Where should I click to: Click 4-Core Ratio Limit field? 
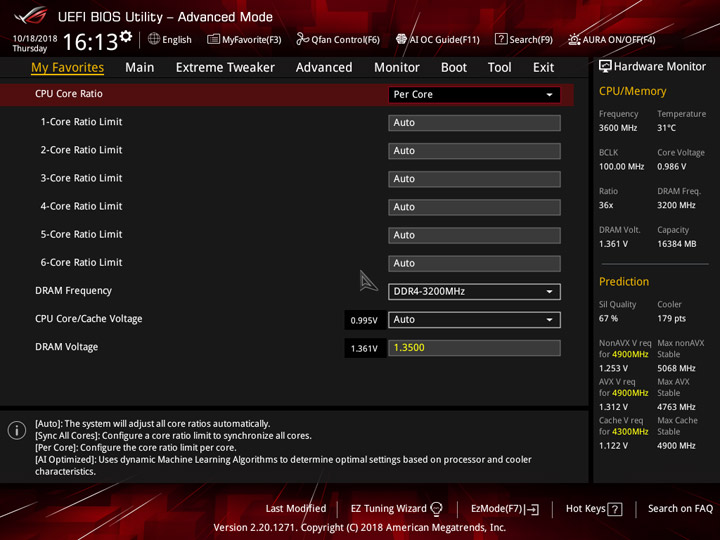click(x=474, y=207)
